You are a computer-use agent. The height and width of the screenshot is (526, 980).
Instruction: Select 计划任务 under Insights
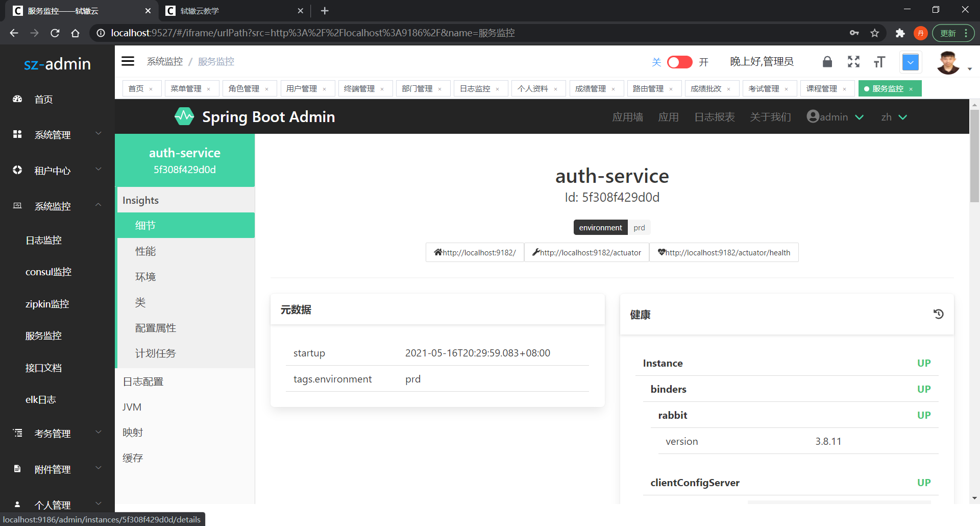[x=186, y=353]
